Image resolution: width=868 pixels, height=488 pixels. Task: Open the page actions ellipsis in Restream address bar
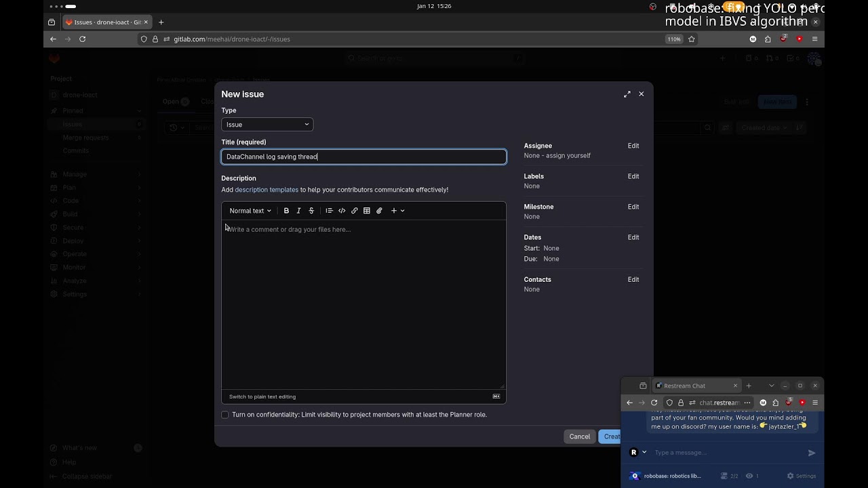pyautogui.click(x=747, y=403)
